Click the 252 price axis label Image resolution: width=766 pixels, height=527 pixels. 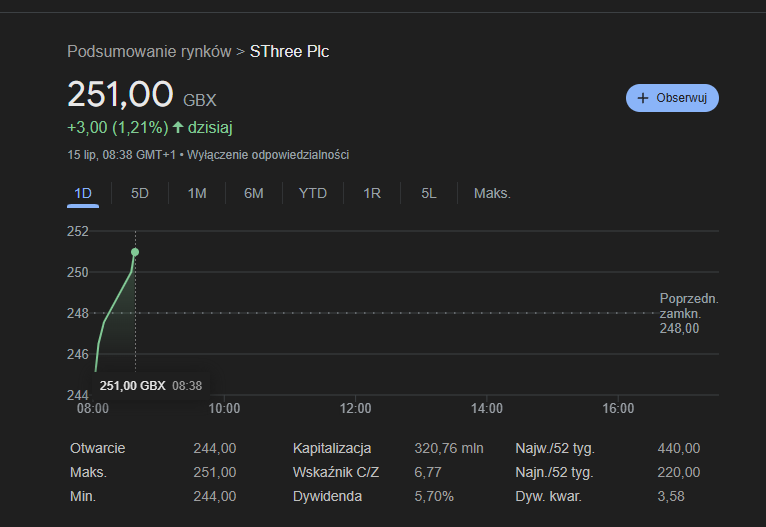click(78, 231)
